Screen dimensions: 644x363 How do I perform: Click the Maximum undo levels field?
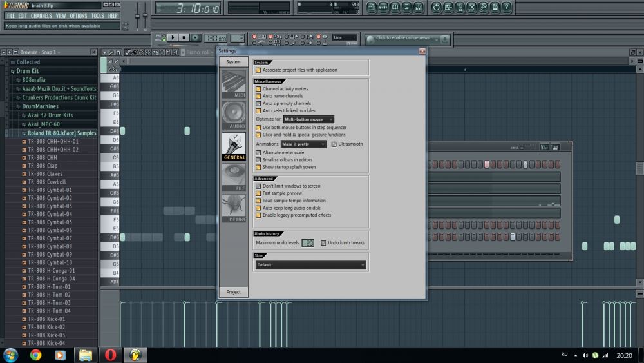(308, 243)
